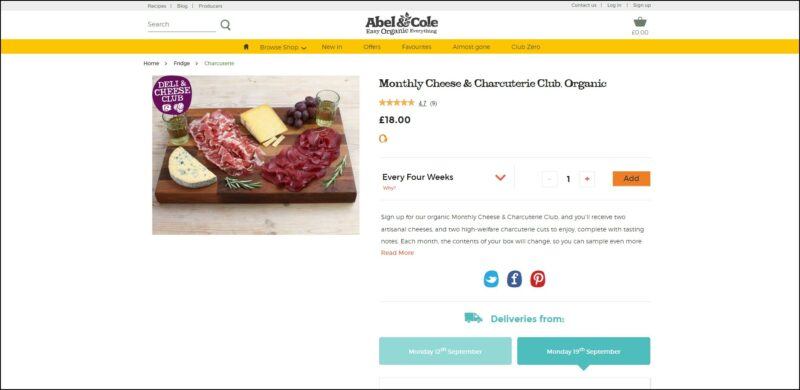Open the Club Zero menu item
The width and height of the screenshot is (800, 390).
point(526,47)
